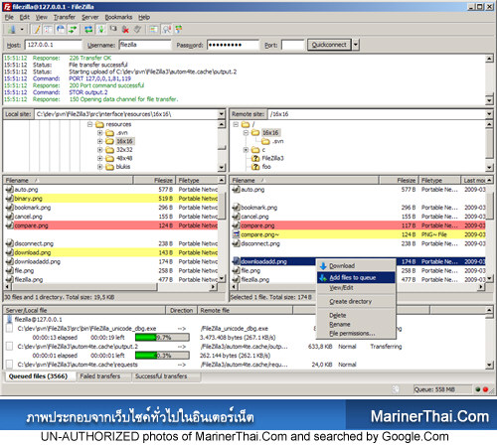Choose Download in the context menu
The image size is (497, 448).
[x=356, y=266]
